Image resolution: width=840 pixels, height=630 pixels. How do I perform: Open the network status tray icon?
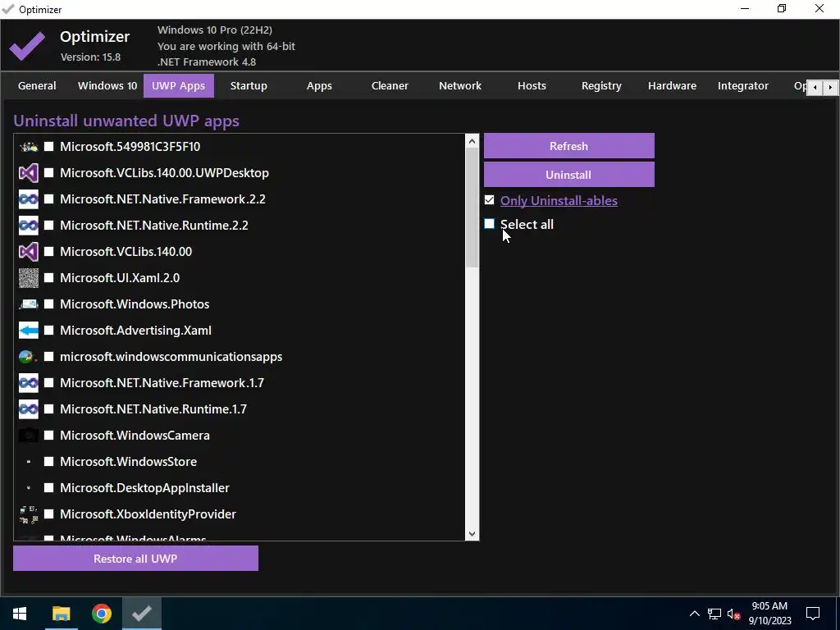(x=714, y=614)
